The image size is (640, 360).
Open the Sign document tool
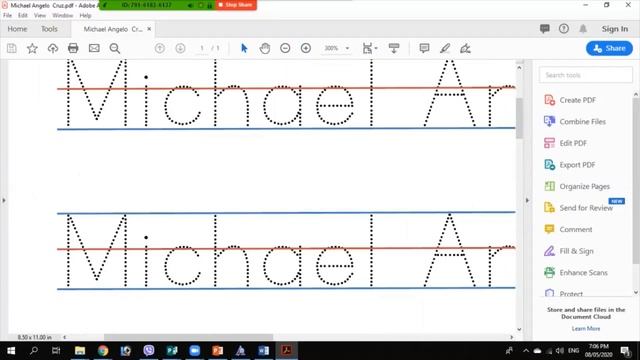465,48
